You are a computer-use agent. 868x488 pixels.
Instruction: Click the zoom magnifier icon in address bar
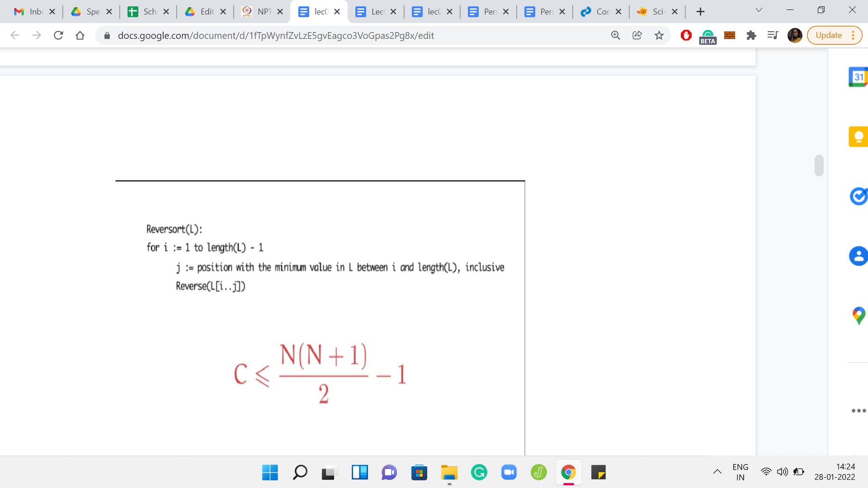615,35
